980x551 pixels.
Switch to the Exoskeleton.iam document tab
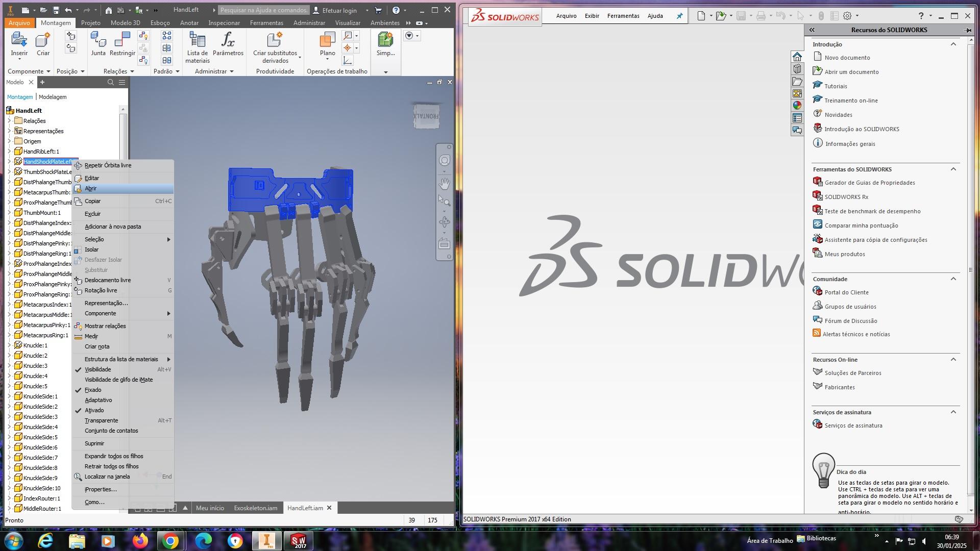click(255, 508)
